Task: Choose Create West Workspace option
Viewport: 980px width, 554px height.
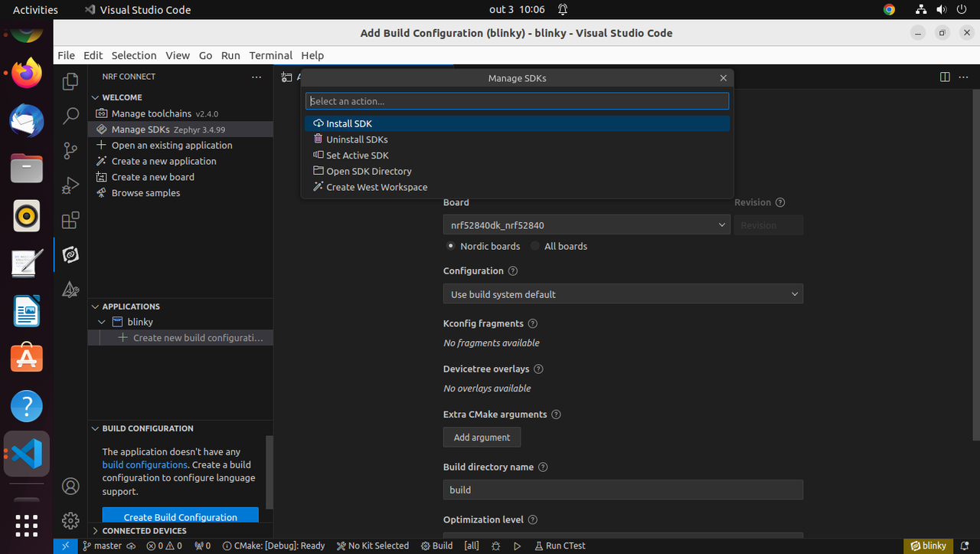Action: 517,187
